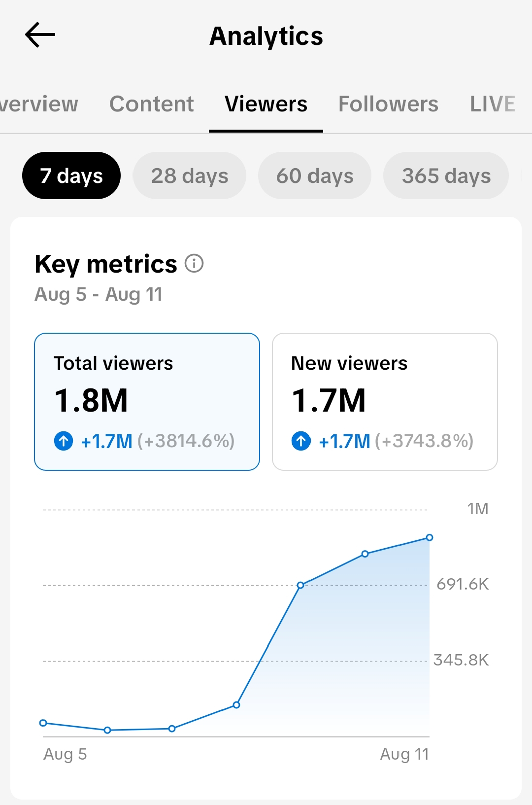
Task: Tap the back arrow icon
Action: click(x=40, y=35)
